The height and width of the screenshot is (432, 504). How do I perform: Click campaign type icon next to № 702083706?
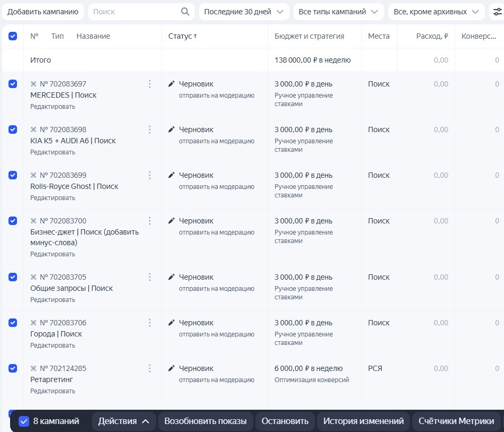[33, 323]
